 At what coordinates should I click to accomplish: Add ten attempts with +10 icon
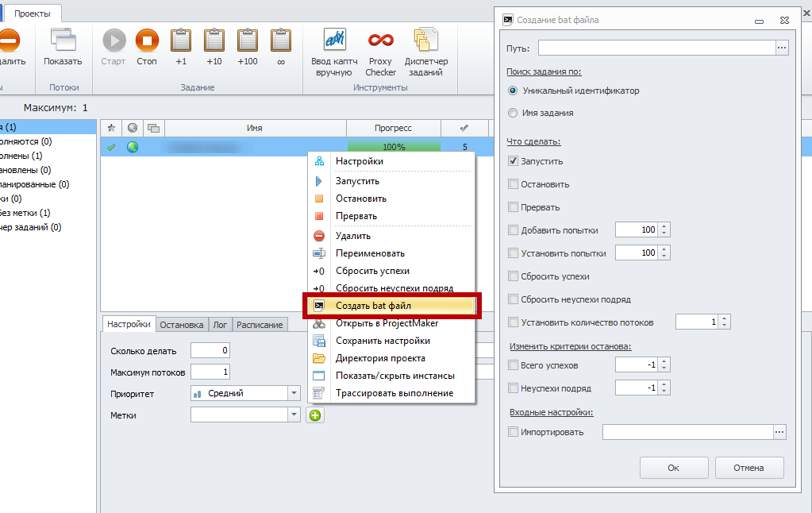coord(214,40)
